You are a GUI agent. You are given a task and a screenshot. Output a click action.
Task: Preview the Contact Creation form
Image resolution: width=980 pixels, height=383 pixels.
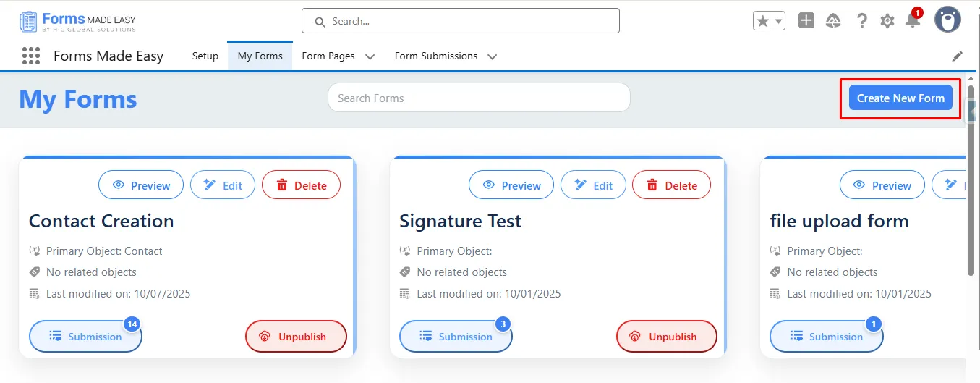(x=141, y=185)
